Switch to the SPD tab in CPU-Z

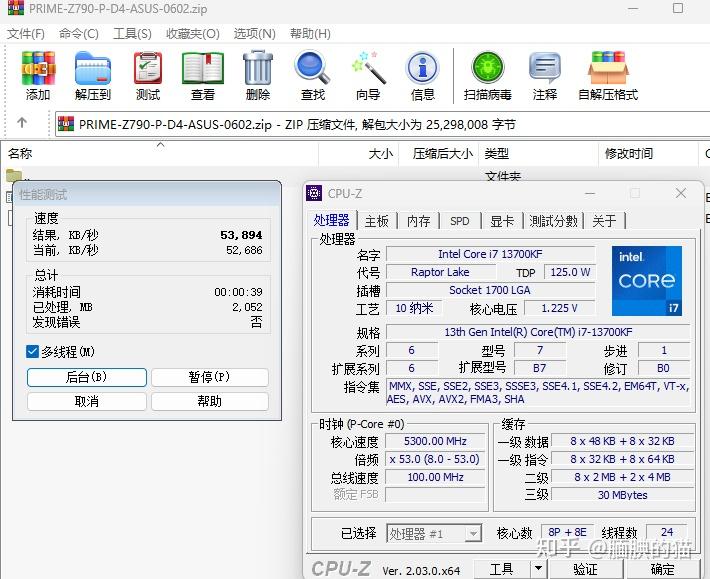tap(460, 221)
